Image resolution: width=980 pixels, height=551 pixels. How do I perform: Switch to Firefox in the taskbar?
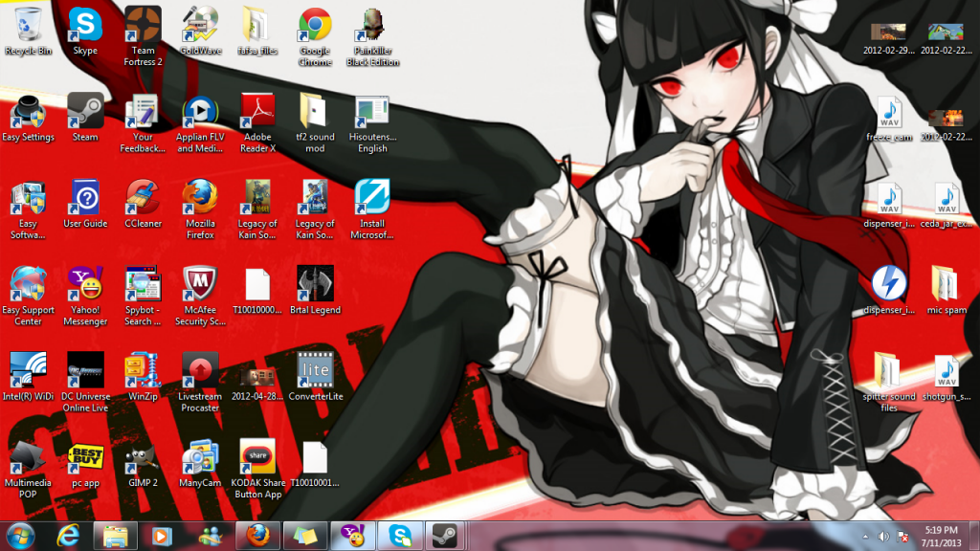256,536
